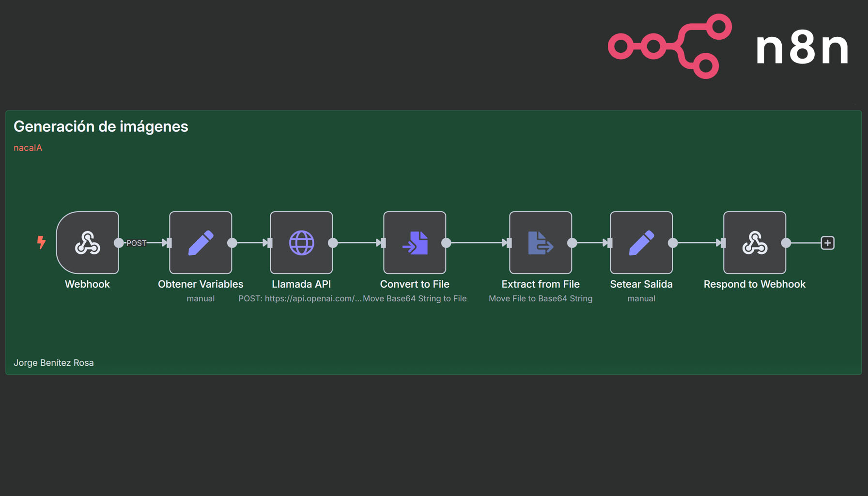
Task: Select the Webhook trigger node
Action: point(87,243)
